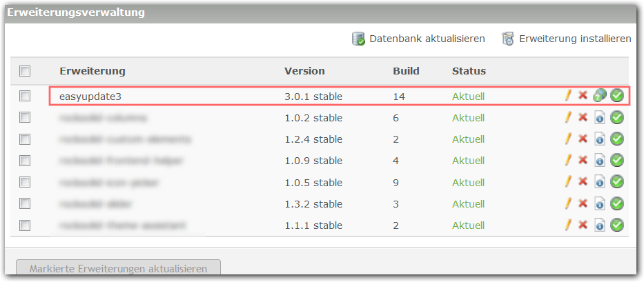Click the "Erweiterung" column header
The height and width of the screenshot is (282, 644).
tap(92, 71)
